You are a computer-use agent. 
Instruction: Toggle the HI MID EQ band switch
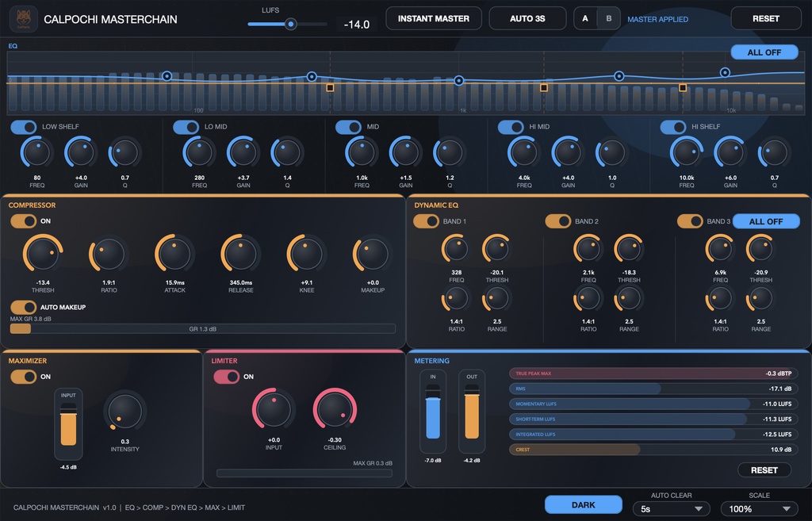pos(511,127)
